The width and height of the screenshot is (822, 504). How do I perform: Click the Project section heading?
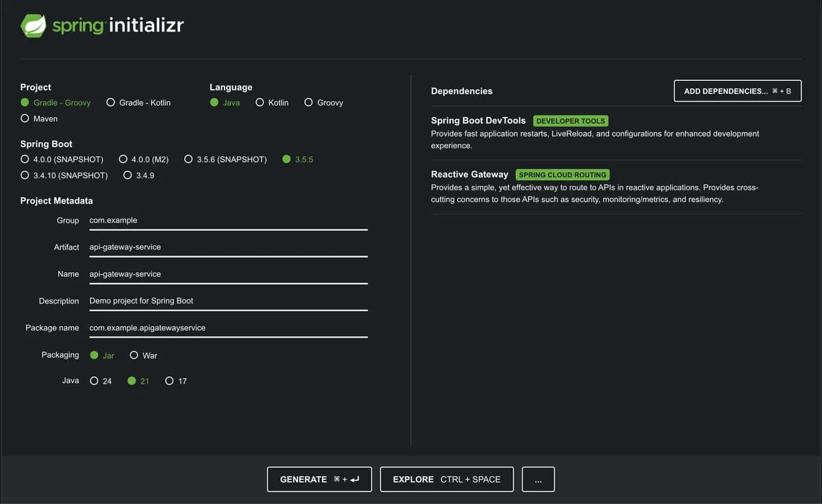coord(36,87)
